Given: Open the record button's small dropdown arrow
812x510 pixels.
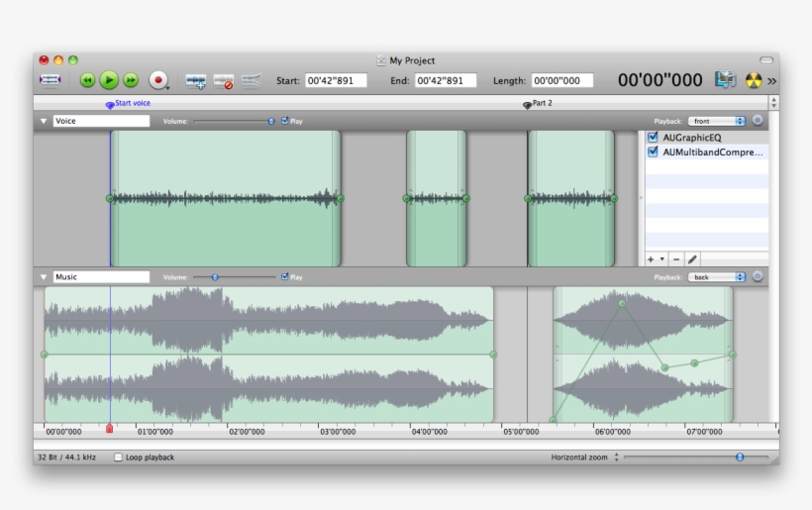Looking at the screenshot, I should tap(167, 88).
